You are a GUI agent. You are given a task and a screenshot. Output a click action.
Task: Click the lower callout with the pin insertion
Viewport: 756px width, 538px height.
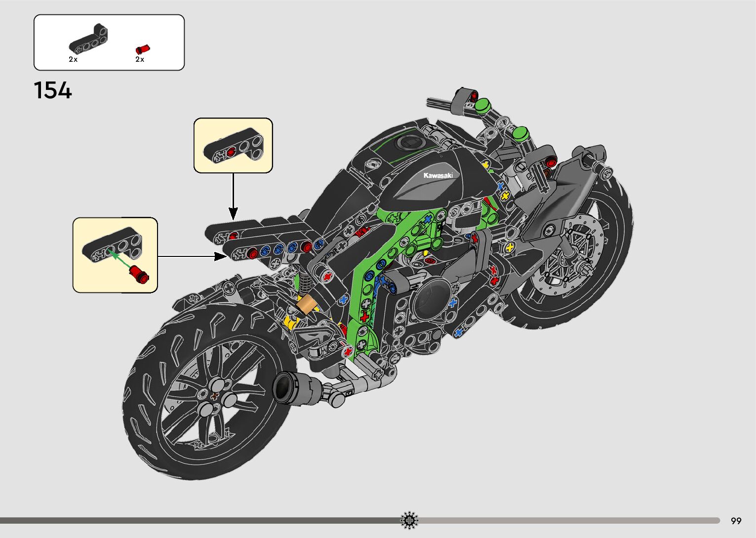point(115,255)
